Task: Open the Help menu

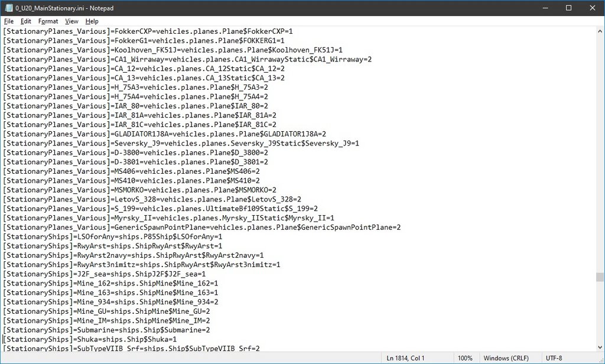Action: tap(92, 21)
